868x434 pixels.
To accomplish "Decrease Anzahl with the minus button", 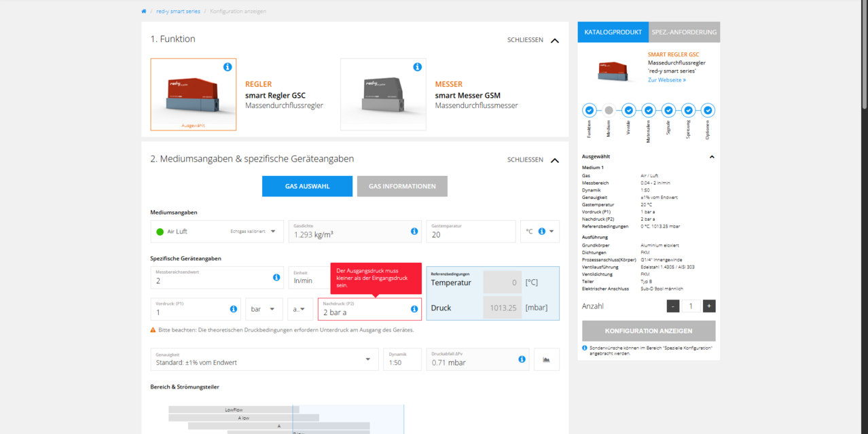I will point(673,306).
